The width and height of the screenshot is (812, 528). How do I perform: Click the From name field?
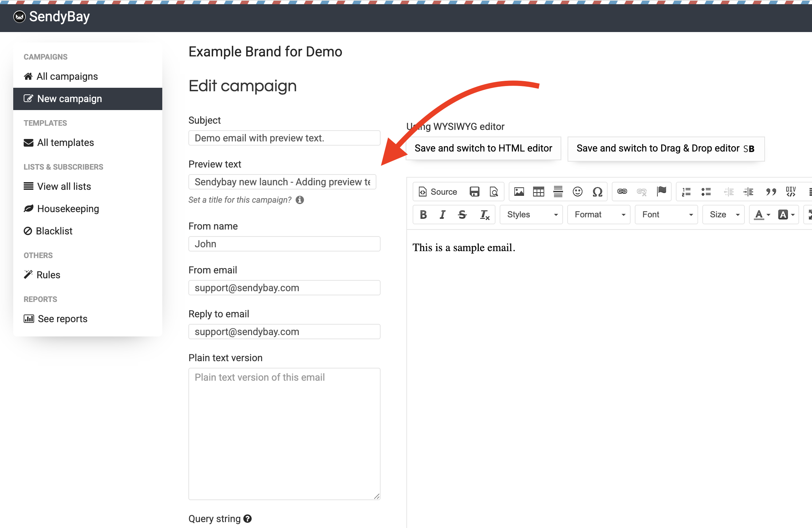(x=284, y=244)
